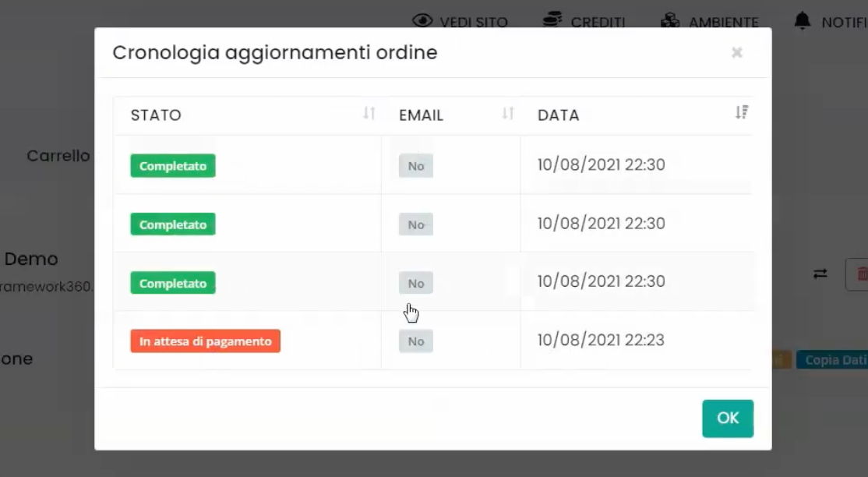Click the first row's No email badge
The height and width of the screenshot is (477, 868).
coord(416,166)
